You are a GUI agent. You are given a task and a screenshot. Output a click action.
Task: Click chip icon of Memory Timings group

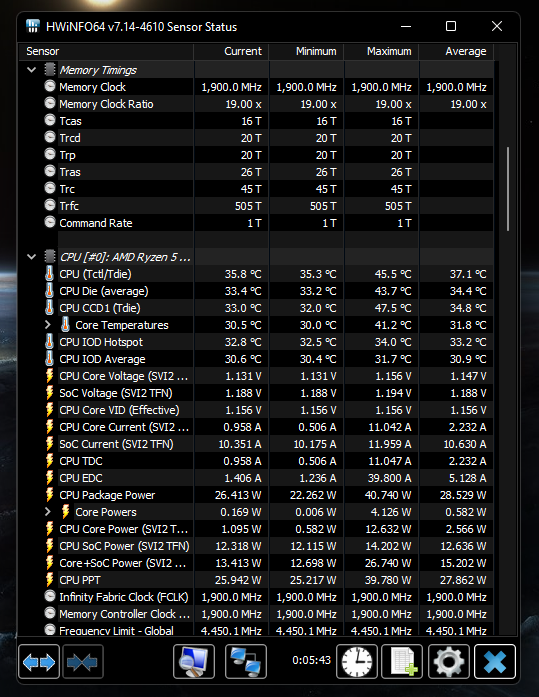(x=50, y=69)
